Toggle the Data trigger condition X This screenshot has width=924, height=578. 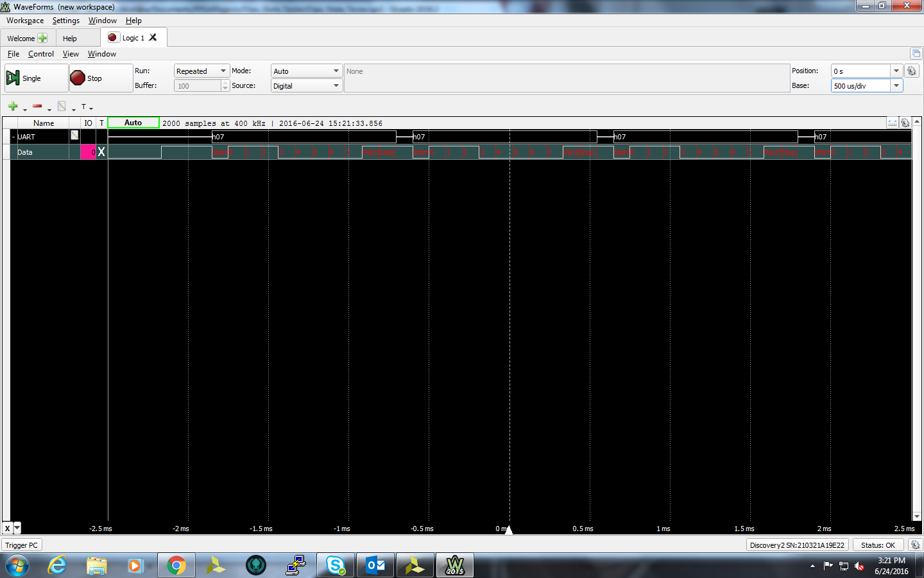[101, 152]
